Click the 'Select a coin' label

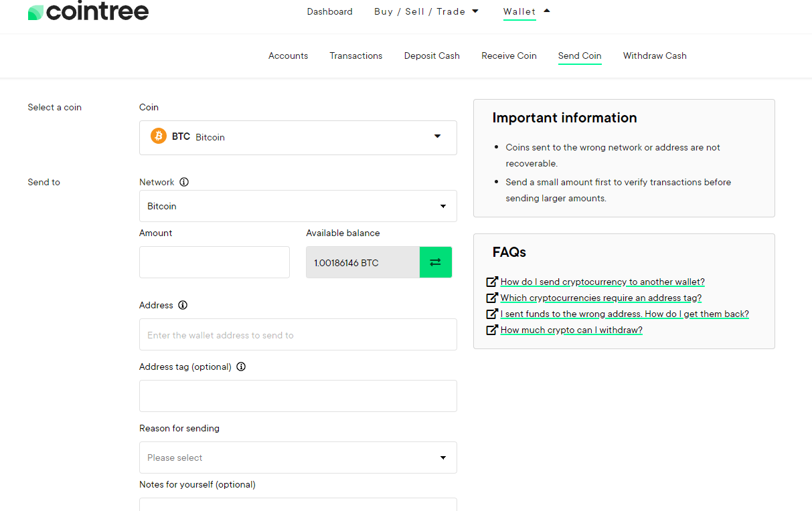coord(54,107)
